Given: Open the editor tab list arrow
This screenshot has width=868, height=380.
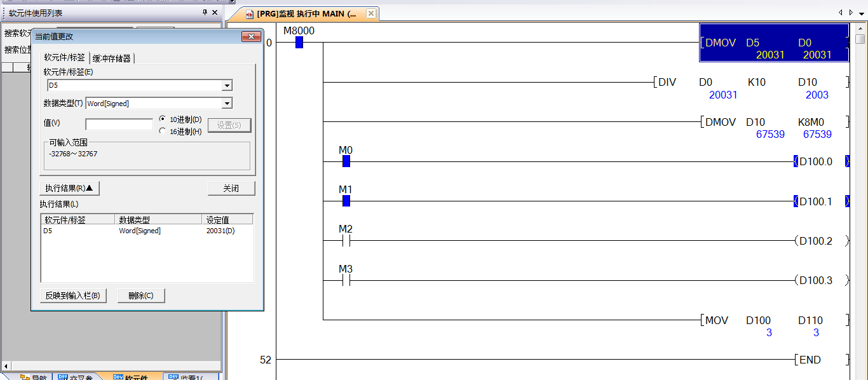Looking at the screenshot, I should point(860,13).
